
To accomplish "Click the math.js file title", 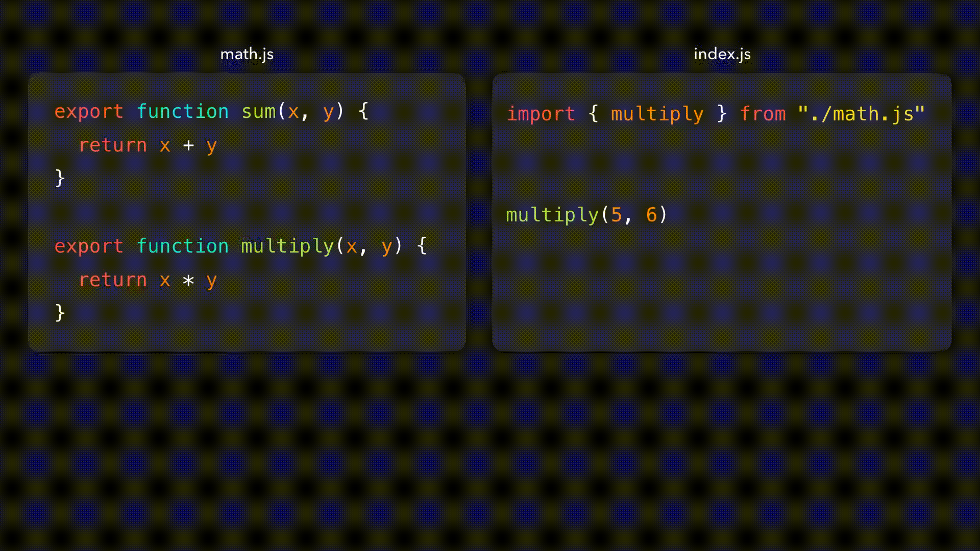I will click(247, 54).
